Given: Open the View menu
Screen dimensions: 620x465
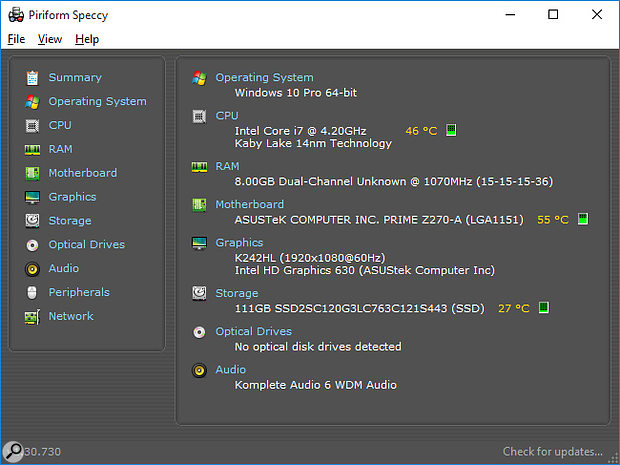Looking at the screenshot, I should tap(50, 39).
